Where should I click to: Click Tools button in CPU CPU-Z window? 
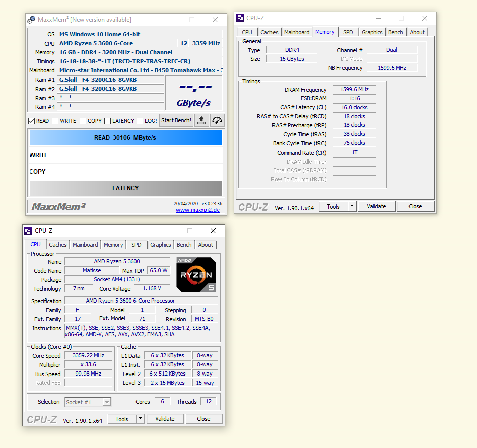pyautogui.click(x=122, y=419)
